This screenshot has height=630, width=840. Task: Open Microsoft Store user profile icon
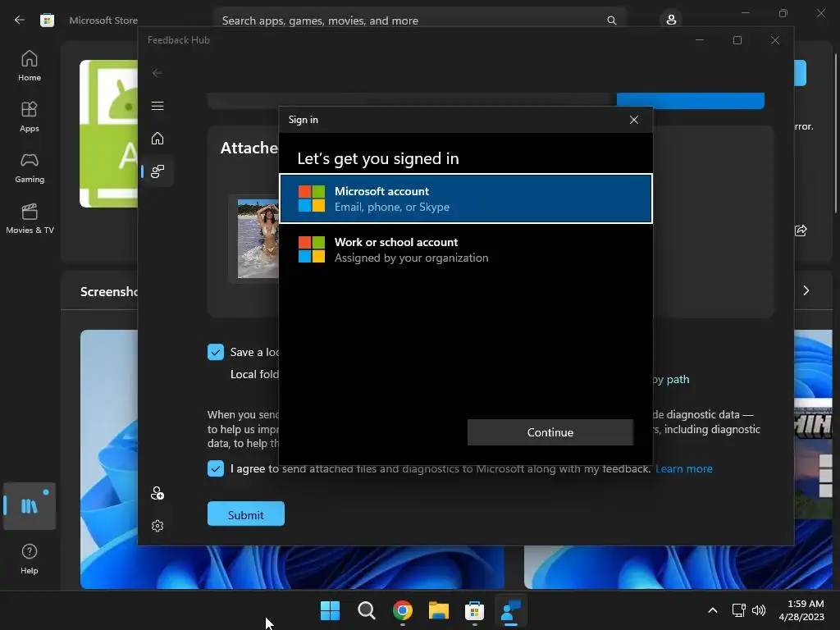(671, 20)
